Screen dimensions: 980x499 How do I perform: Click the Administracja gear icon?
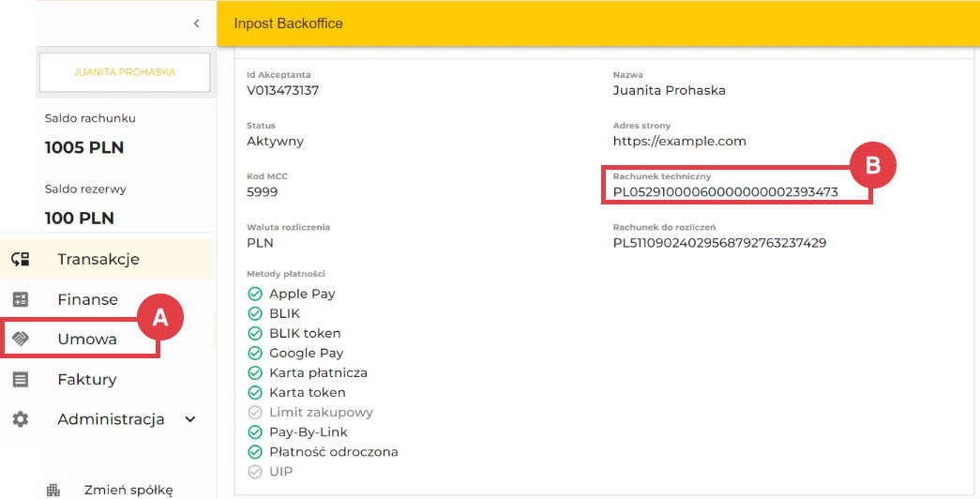(21, 419)
